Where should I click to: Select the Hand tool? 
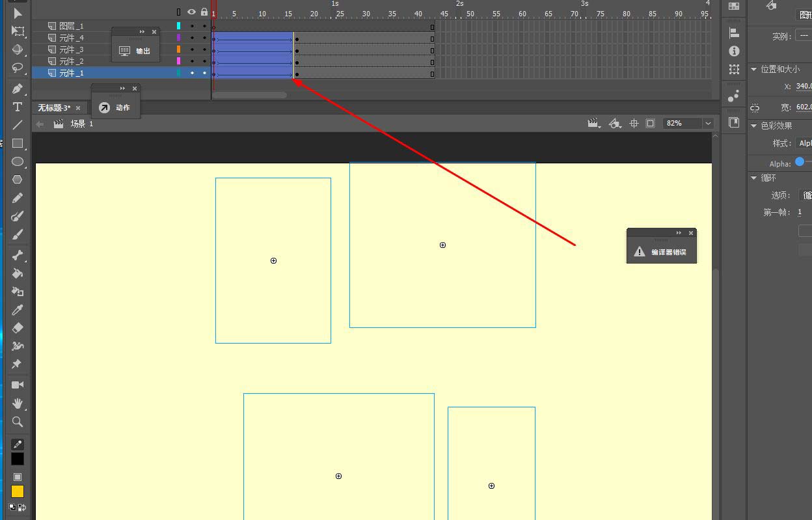[18, 404]
